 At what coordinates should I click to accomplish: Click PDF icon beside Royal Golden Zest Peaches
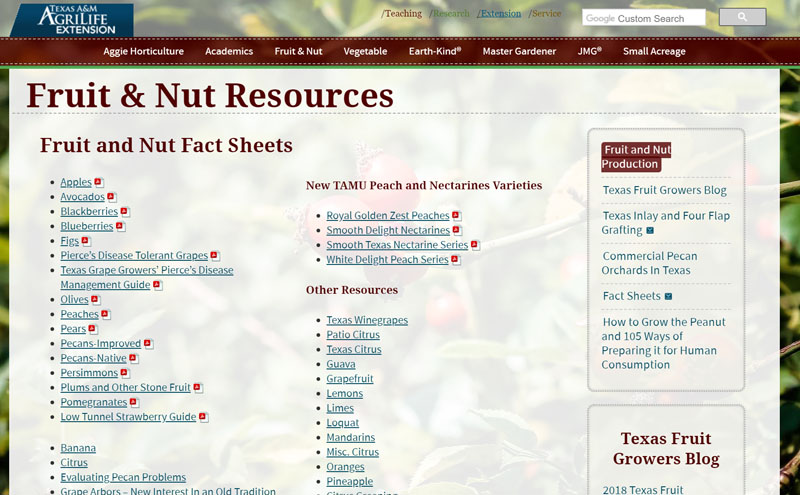point(456,215)
